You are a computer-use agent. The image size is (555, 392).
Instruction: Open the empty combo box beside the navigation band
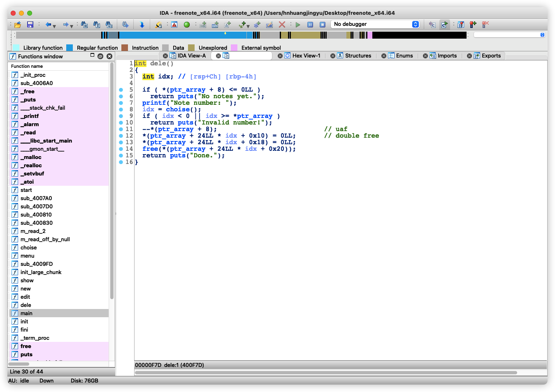(x=509, y=35)
